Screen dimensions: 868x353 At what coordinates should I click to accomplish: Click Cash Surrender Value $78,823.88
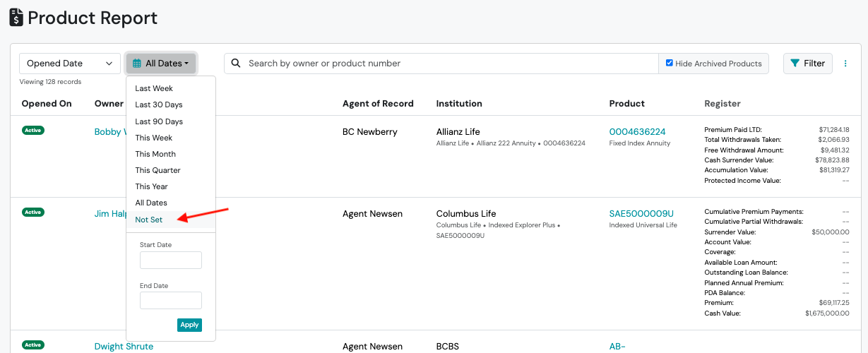[831, 160]
